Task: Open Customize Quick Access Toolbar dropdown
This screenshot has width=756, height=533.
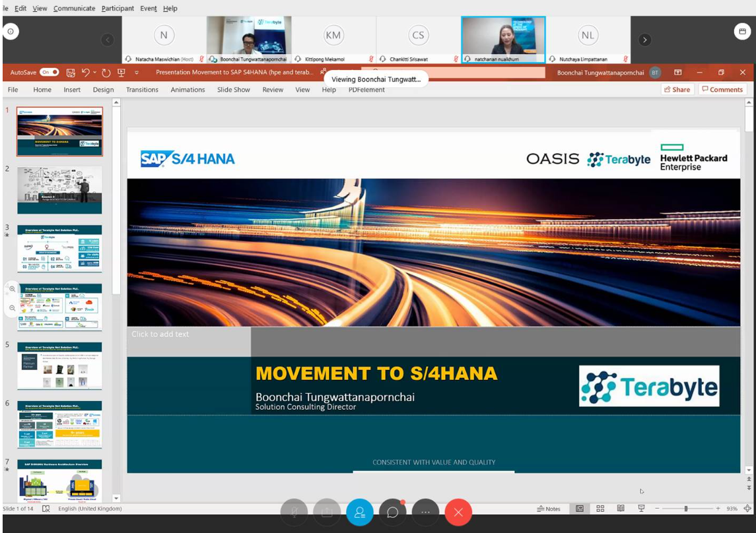Action: pyautogui.click(x=137, y=73)
